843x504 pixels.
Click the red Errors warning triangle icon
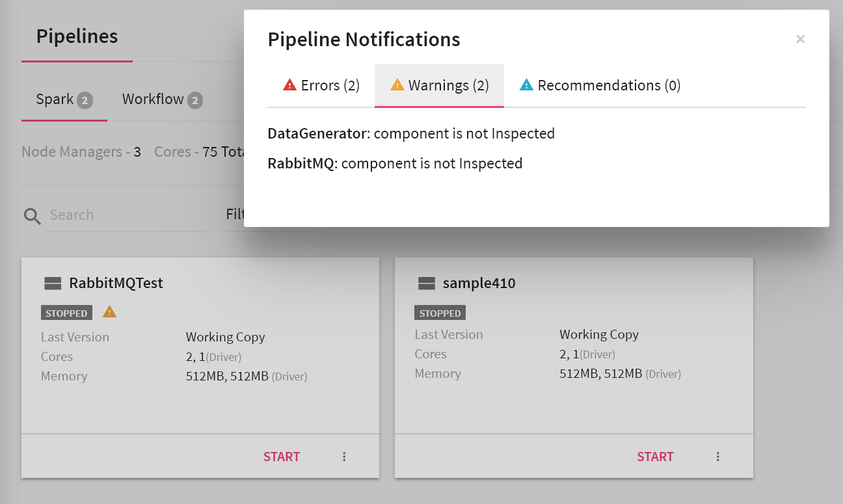tap(289, 85)
